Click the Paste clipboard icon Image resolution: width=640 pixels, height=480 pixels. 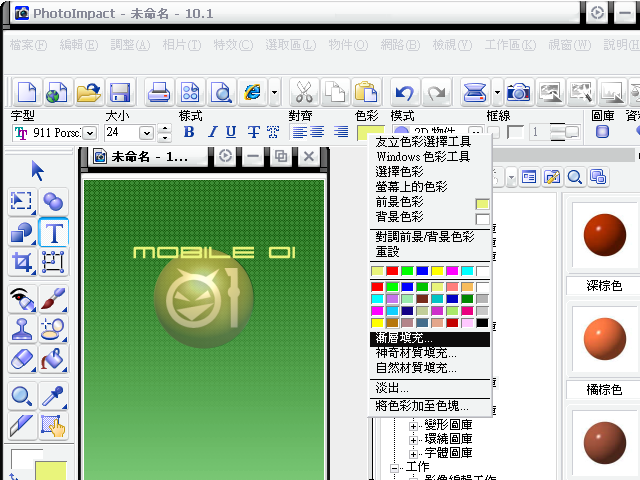(366, 92)
